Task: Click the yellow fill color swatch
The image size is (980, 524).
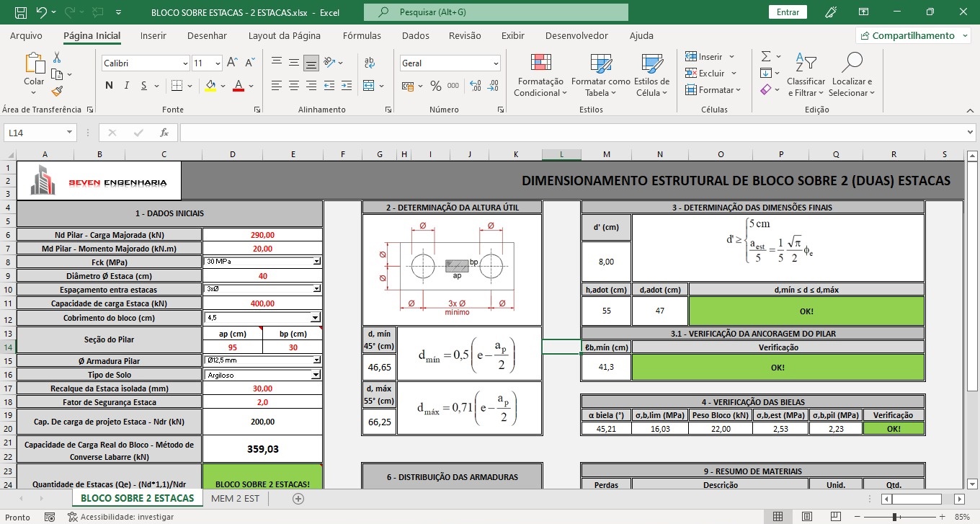Action: click(x=210, y=86)
